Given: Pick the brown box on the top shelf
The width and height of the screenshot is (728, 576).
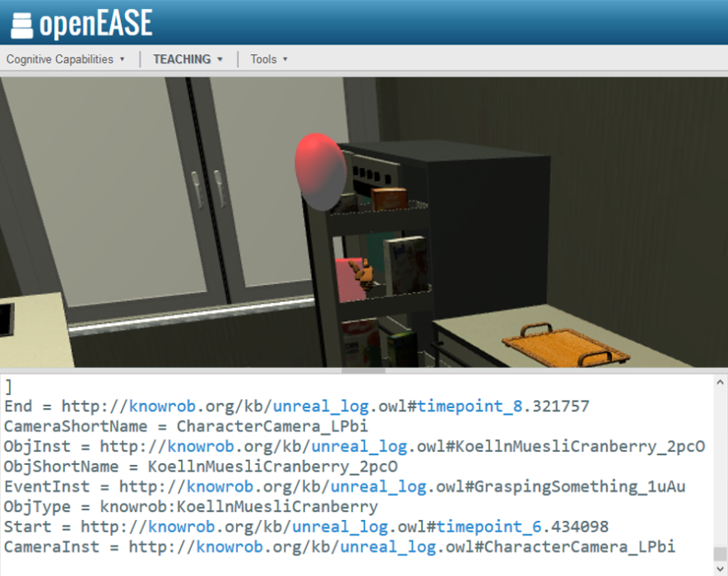Looking at the screenshot, I should (x=389, y=198).
